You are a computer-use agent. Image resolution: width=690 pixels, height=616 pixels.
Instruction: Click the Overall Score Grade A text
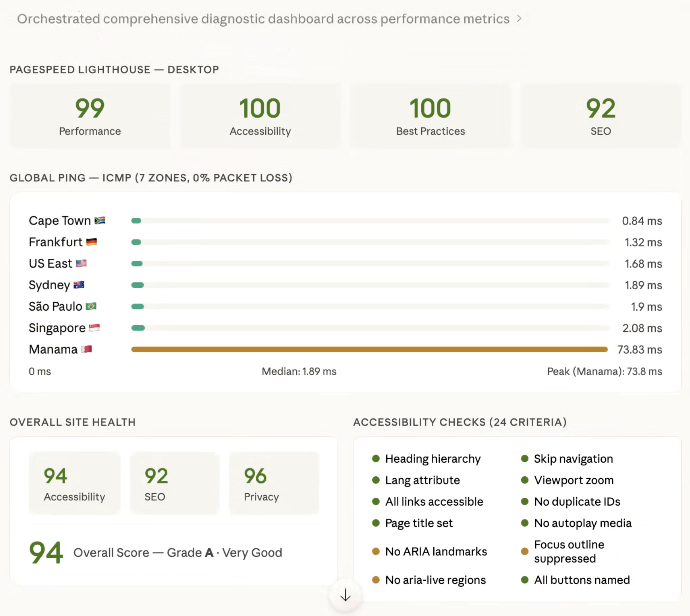click(x=178, y=553)
